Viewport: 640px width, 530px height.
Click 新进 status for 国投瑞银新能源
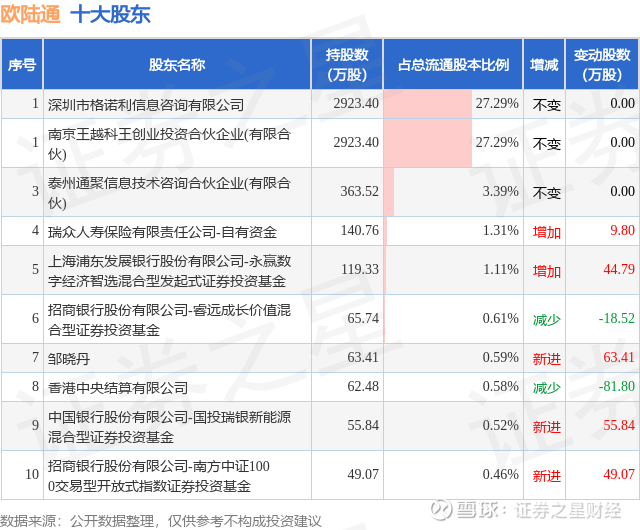(547, 427)
